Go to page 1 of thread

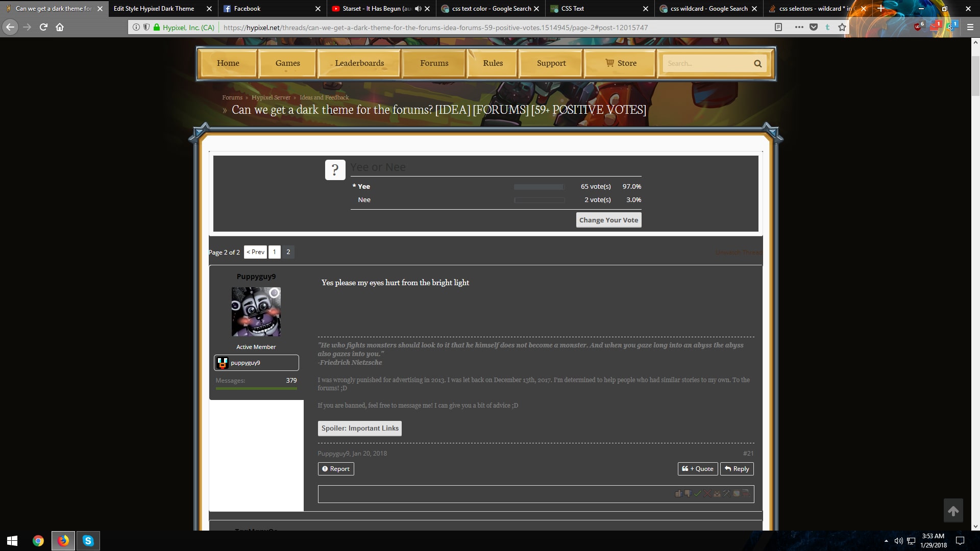click(274, 252)
